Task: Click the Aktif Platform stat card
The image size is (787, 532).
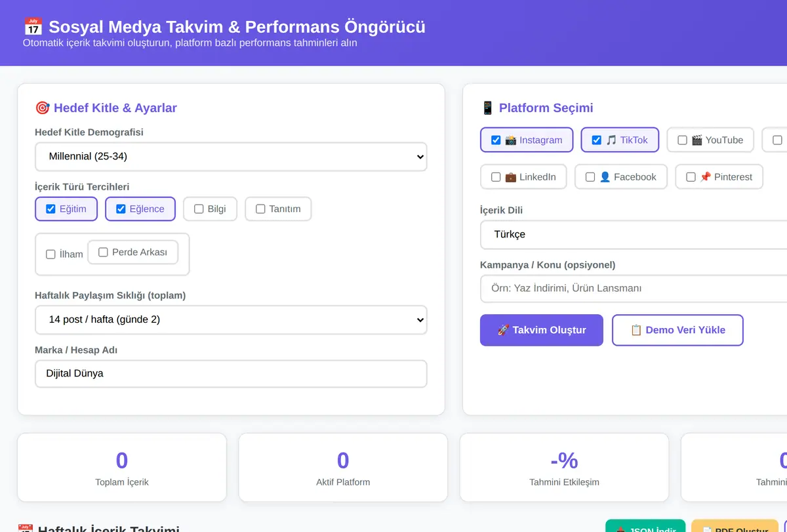Action: coord(343,467)
